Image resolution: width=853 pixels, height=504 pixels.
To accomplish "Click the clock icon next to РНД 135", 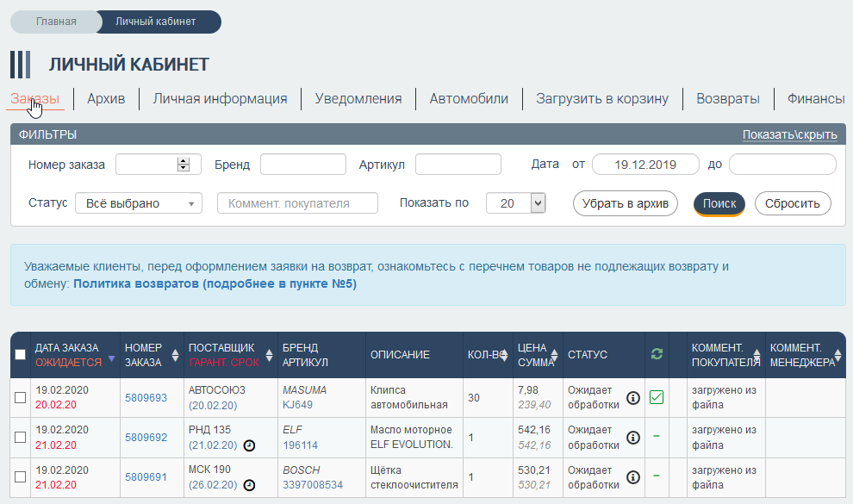I will click(249, 445).
